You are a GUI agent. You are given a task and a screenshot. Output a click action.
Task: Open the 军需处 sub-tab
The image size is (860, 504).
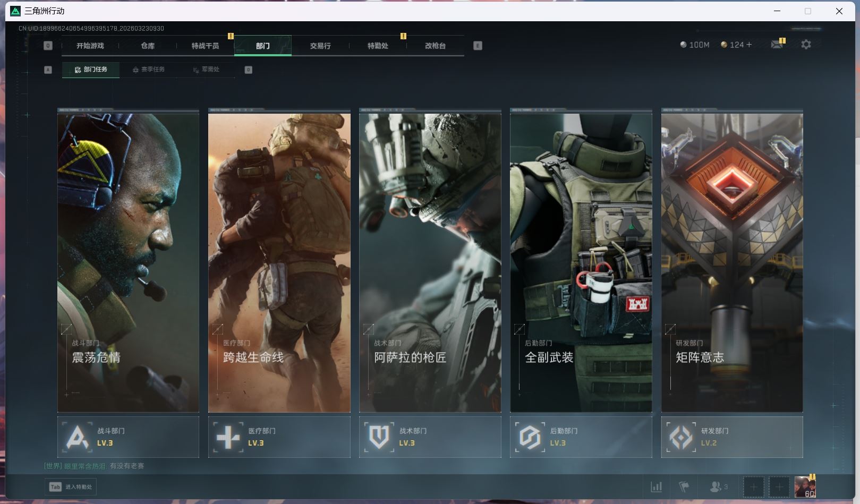click(206, 70)
